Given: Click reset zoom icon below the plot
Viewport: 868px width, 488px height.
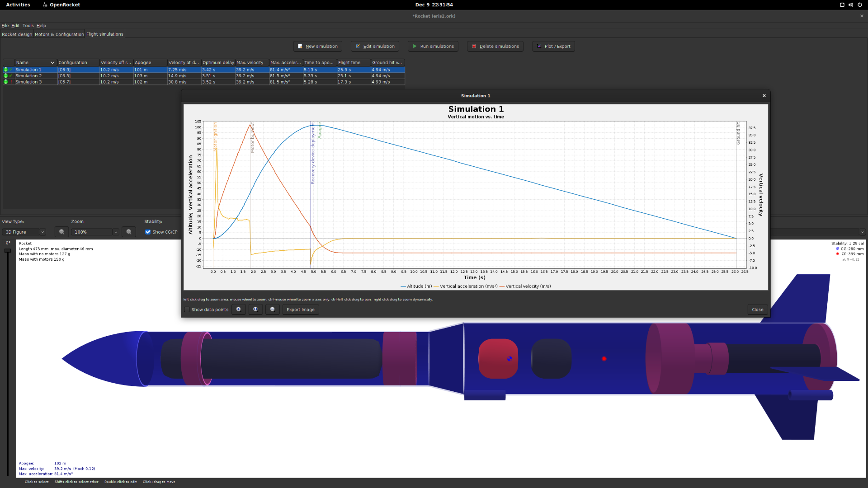Looking at the screenshot, I should [255, 310].
